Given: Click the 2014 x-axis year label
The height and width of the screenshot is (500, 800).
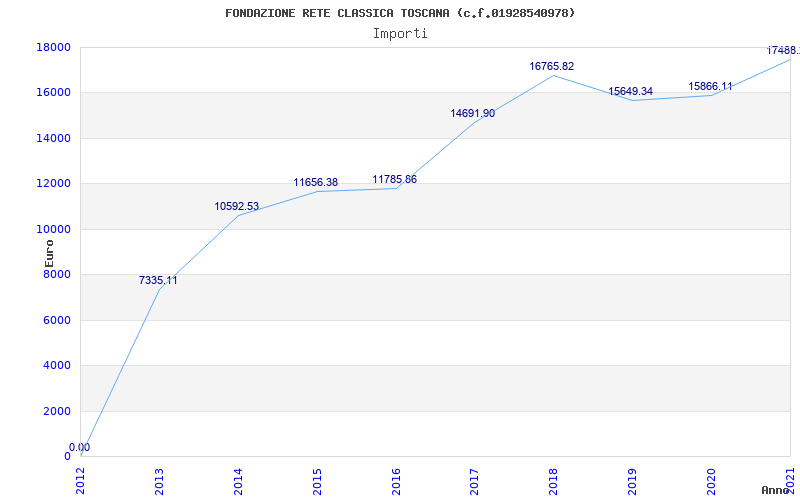Looking at the screenshot, I should coord(238,481).
